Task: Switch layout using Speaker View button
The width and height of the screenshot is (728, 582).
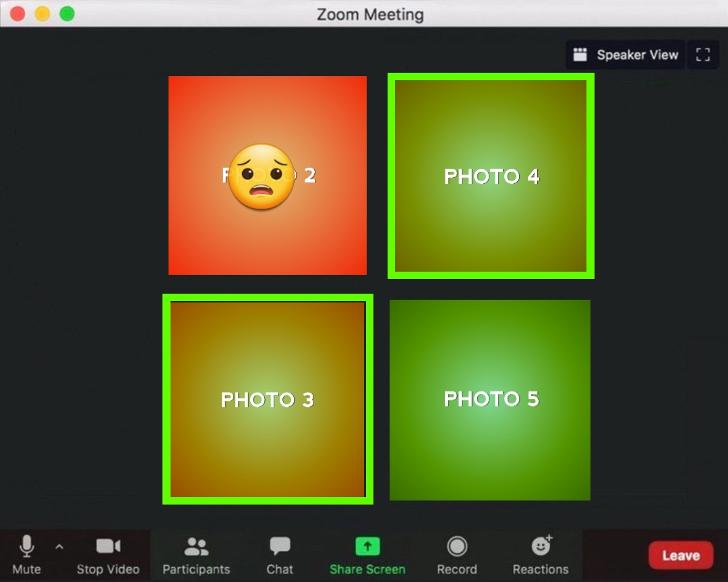Action: coord(626,55)
